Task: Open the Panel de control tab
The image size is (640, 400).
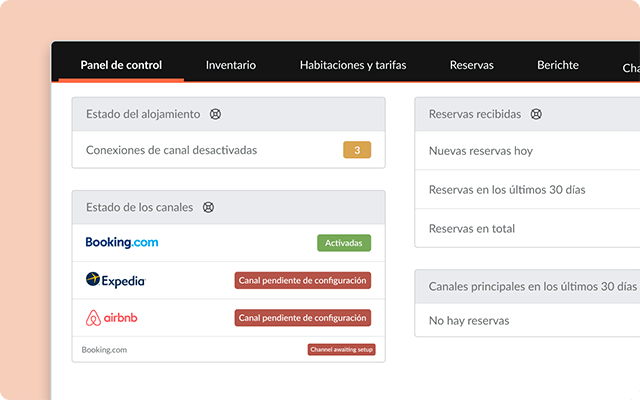Action: [x=119, y=65]
